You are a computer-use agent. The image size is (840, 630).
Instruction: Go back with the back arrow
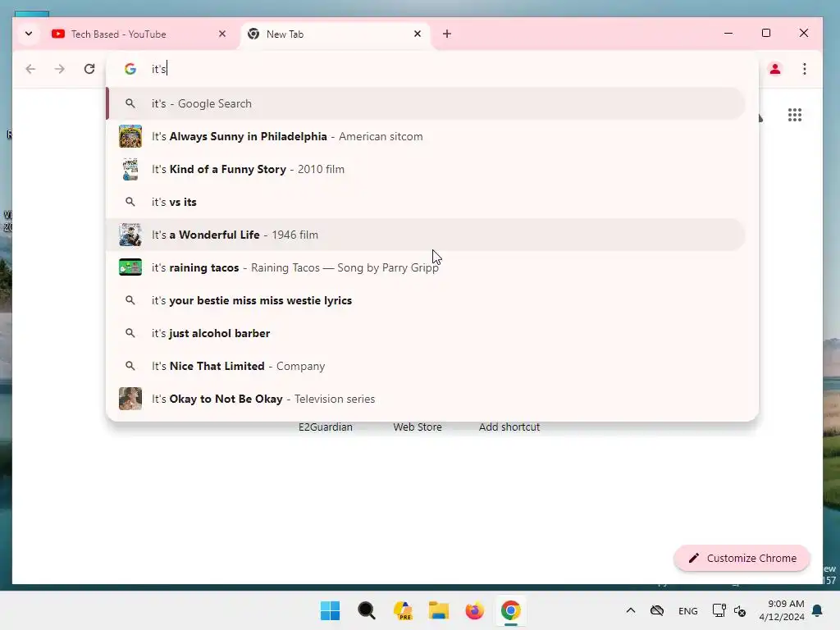pos(30,69)
